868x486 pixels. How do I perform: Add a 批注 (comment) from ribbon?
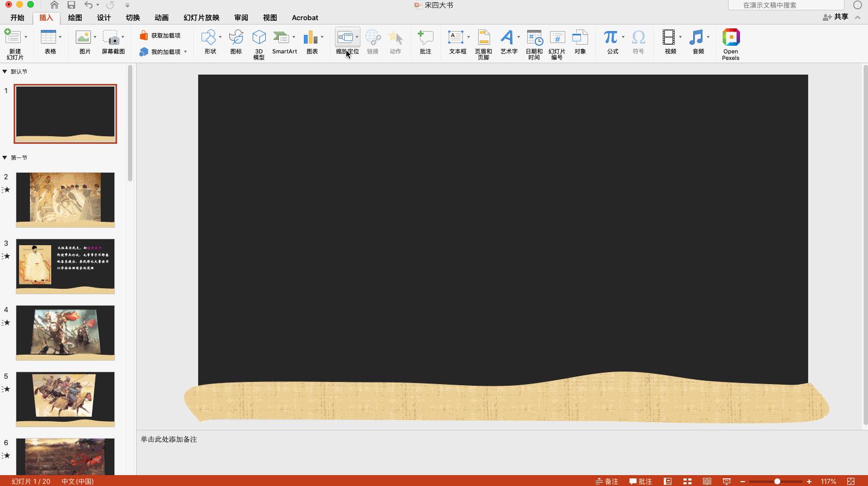point(425,38)
